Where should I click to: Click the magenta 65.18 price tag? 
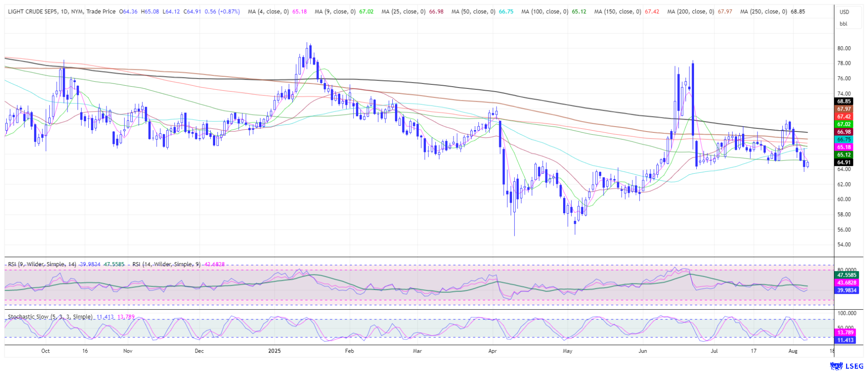coord(844,147)
